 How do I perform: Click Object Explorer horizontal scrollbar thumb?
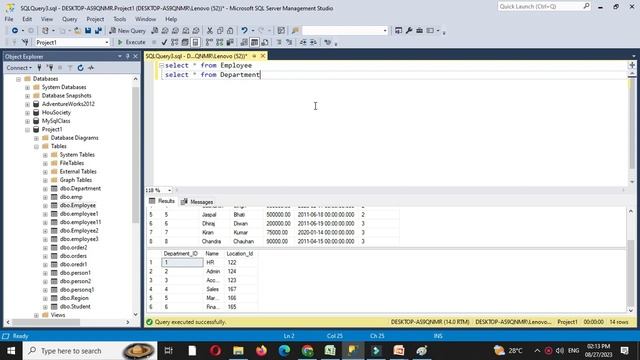[x=46, y=322]
